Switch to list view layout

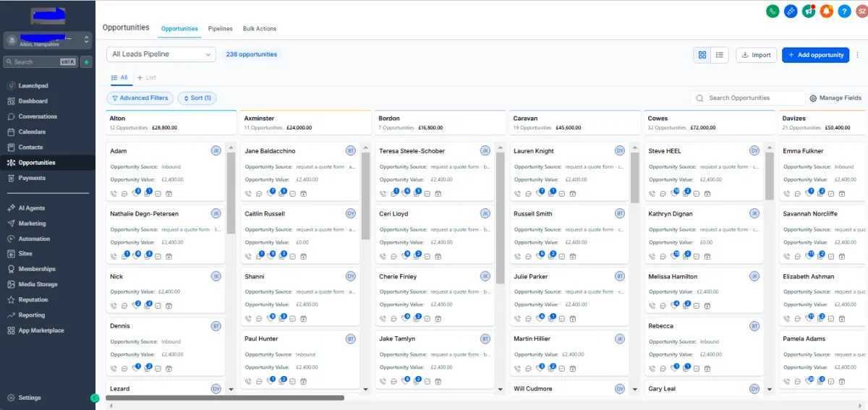coord(720,55)
